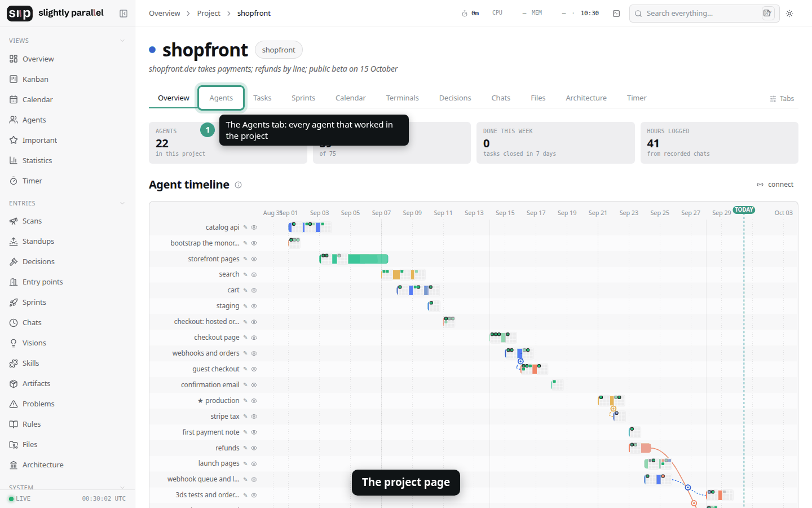The height and width of the screenshot is (508, 812).
Task: Toggle eye icon for cart row
Action: point(254,290)
